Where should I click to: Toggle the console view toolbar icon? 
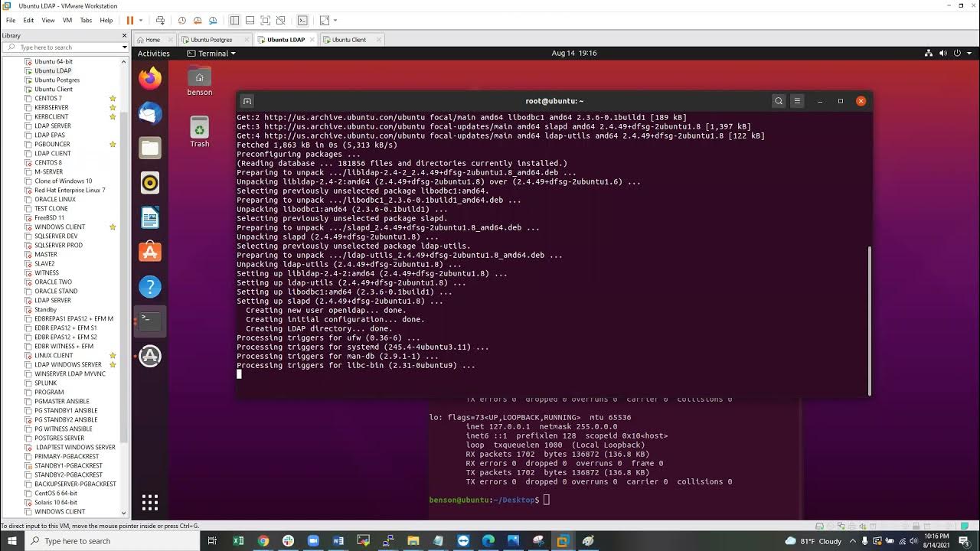coord(302,20)
